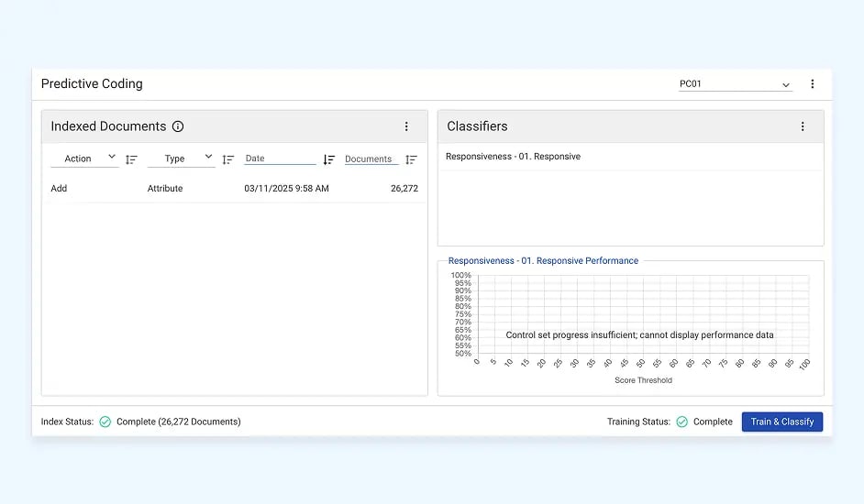The height and width of the screenshot is (504, 864).
Task: Select the Add Attribute row
Action: 234,189
